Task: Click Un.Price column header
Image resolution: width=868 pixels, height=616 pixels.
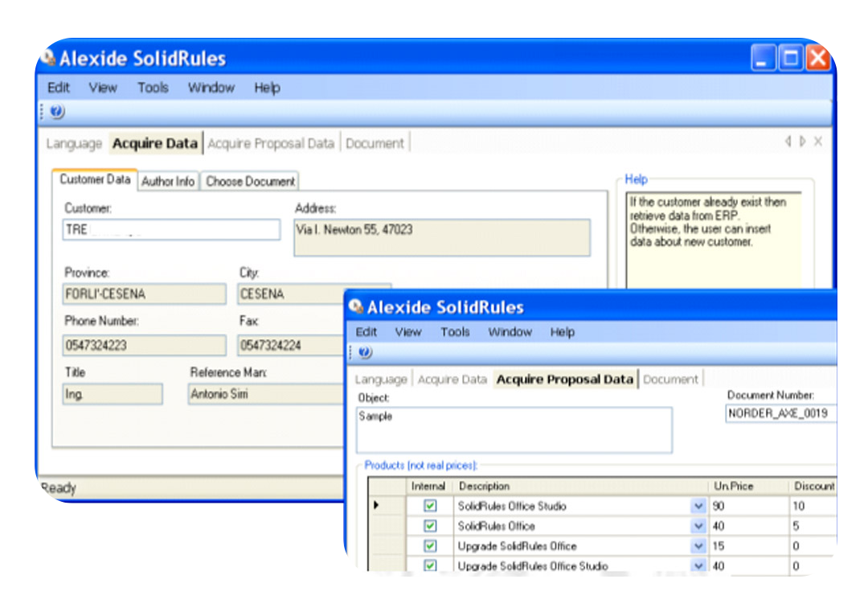Action: (748, 486)
